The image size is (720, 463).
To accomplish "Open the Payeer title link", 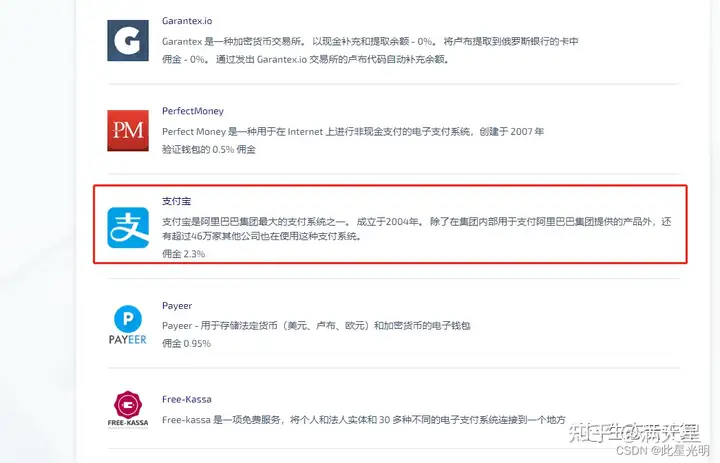I will (x=177, y=305).
